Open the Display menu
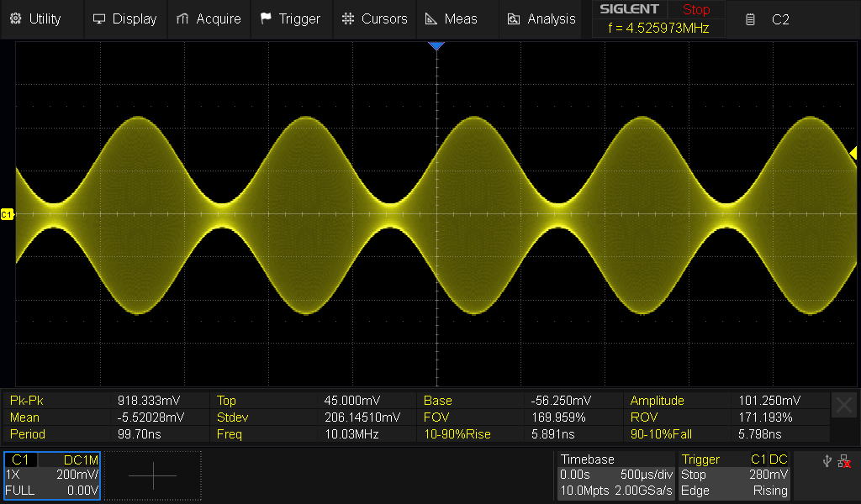The width and height of the screenshot is (861, 504). pos(124,18)
